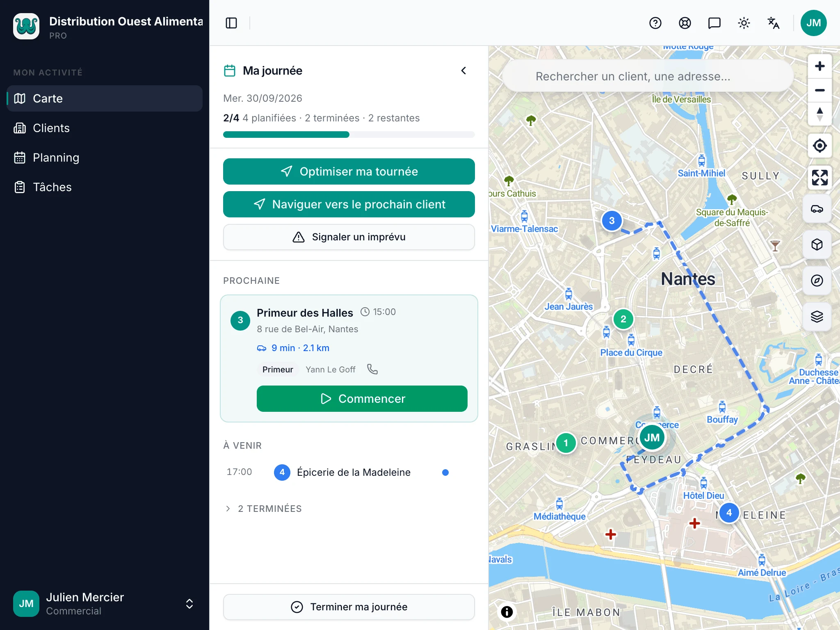This screenshot has height=630, width=840.
Task: Go to Carte in sidebar
Action: pyautogui.click(x=105, y=98)
